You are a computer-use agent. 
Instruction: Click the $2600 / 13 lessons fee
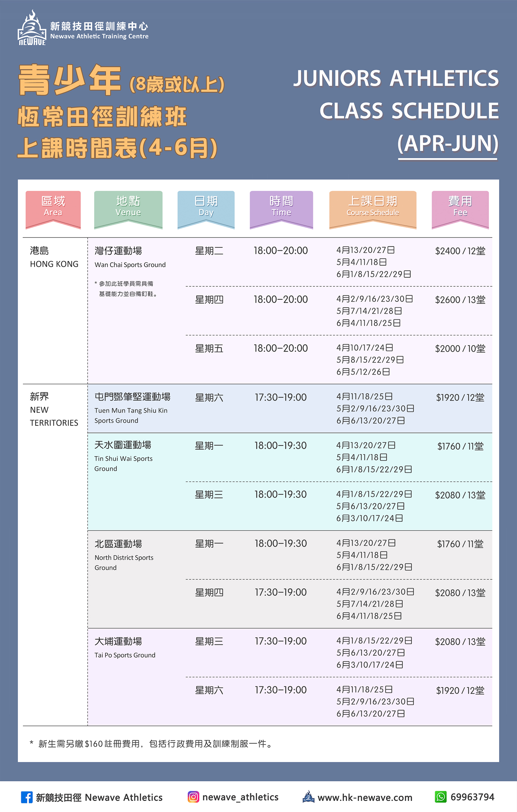[460, 300]
